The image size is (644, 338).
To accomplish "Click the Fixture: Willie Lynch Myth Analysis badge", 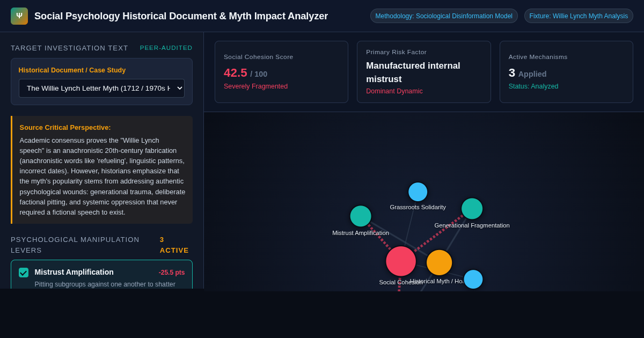I will tap(579, 16).
